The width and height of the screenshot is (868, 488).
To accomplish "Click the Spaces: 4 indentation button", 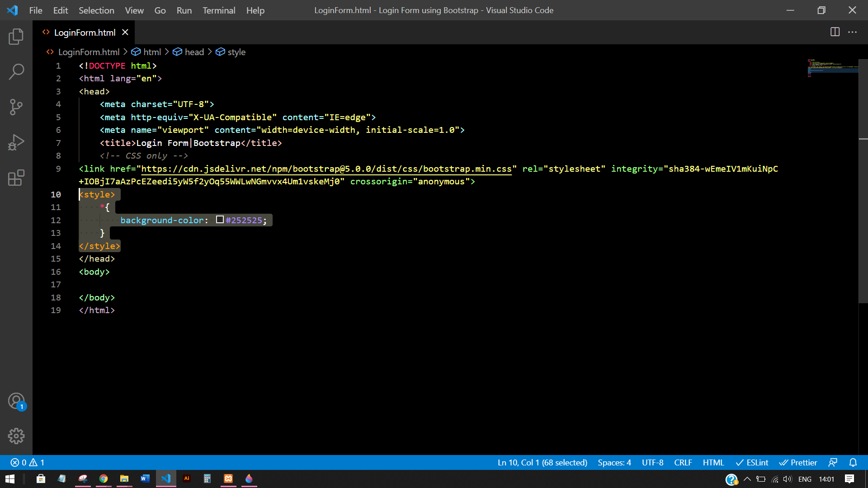I will point(614,462).
